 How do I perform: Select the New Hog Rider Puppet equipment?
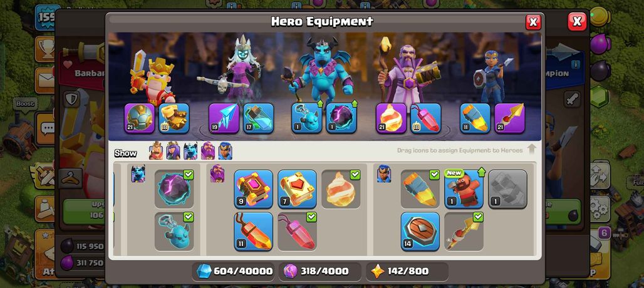click(464, 189)
